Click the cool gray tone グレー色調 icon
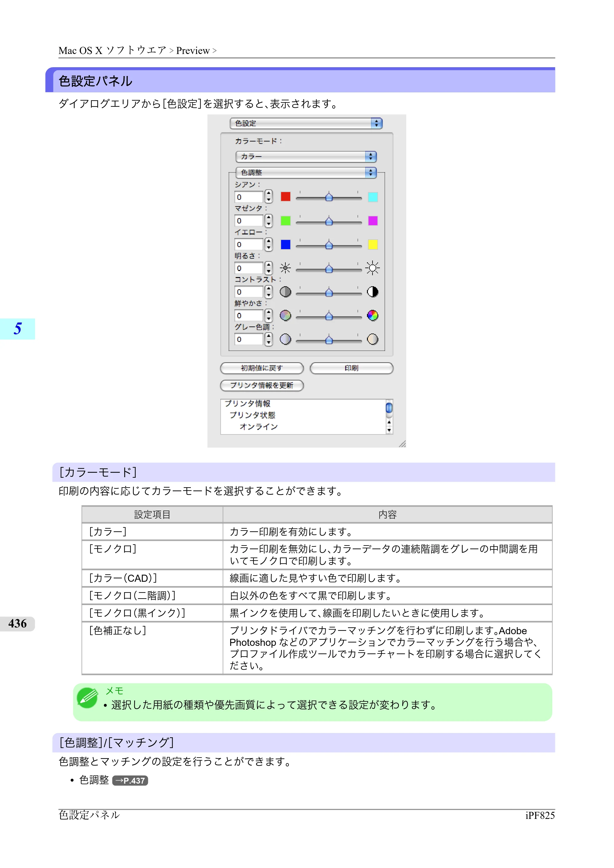This screenshot has height=868, width=614. click(x=285, y=339)
